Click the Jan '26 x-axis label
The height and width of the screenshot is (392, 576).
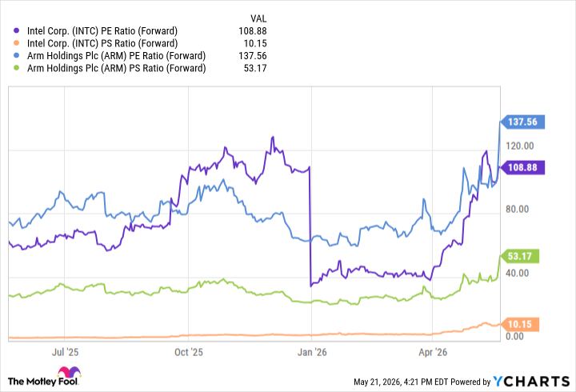point(312,352)
